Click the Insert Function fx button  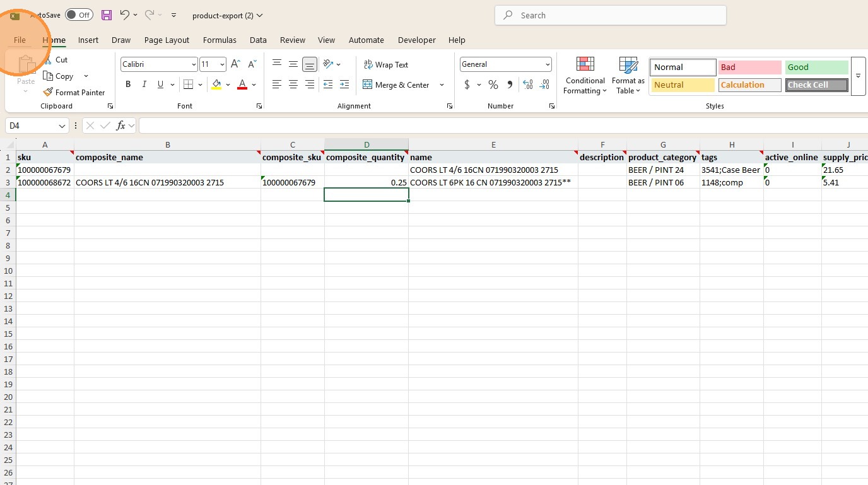(121, 126)
